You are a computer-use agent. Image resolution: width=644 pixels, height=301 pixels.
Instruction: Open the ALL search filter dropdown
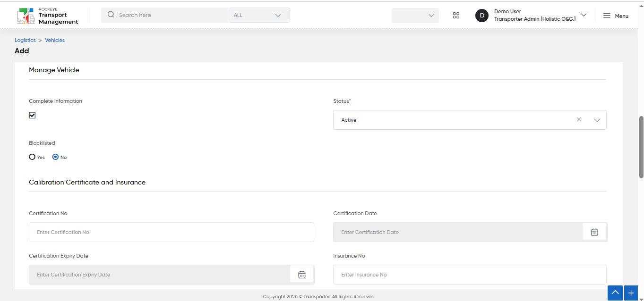tap(260, 15)
